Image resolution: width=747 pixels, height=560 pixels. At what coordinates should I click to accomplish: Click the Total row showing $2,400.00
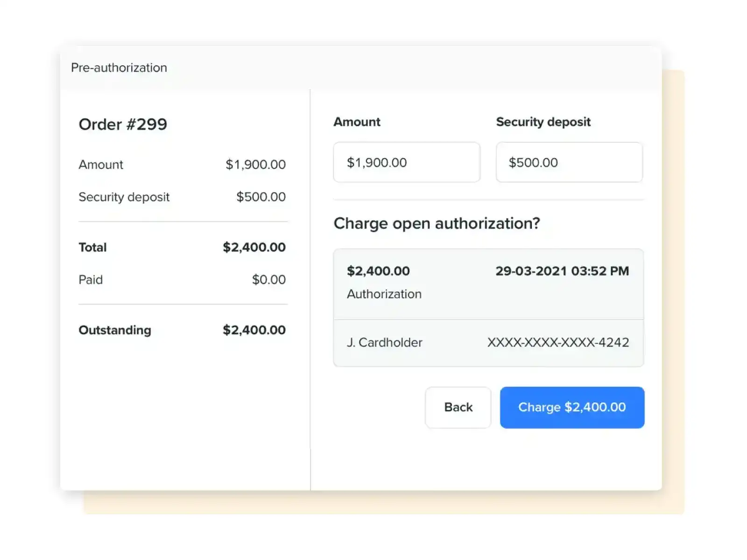click(x=182, y=247)
